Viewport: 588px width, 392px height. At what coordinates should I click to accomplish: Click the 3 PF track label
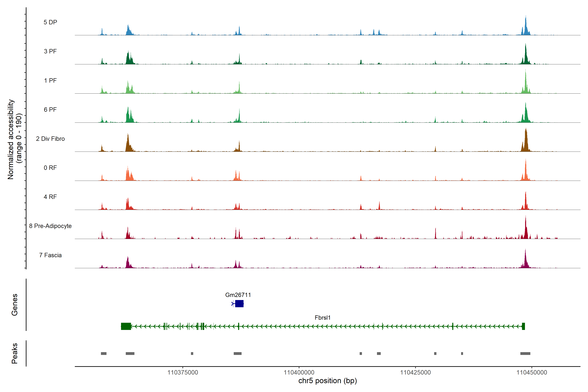(50, 51)
